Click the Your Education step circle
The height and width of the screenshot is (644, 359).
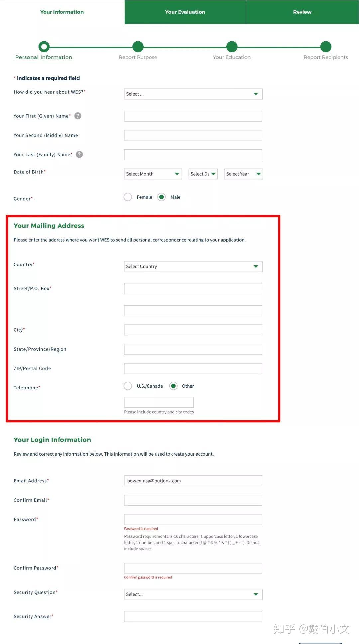click(232, 47)
